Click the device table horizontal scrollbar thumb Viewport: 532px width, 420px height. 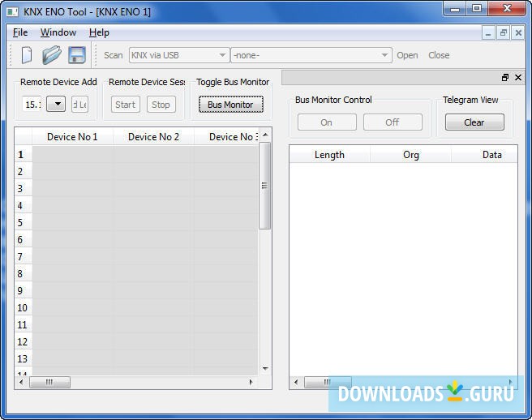[x=50, y=383]
